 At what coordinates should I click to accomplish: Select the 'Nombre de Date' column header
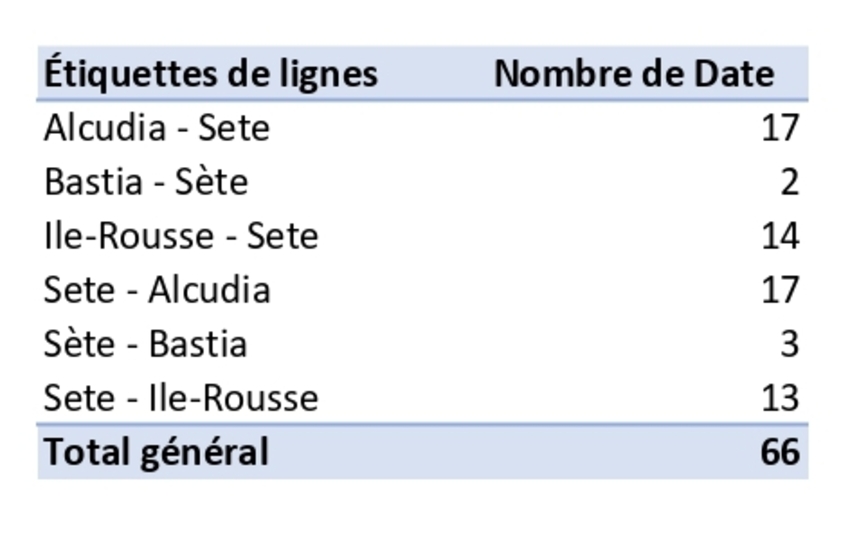(633, 73)
